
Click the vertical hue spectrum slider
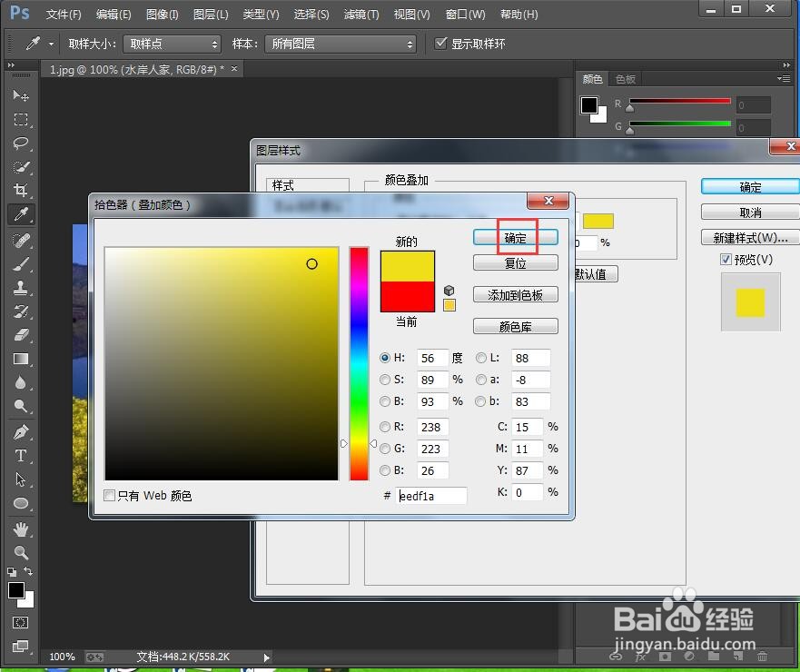[x=359, y=363]
